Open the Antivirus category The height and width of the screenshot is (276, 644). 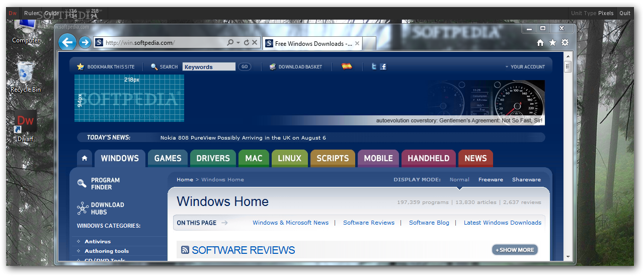[98, 242]
